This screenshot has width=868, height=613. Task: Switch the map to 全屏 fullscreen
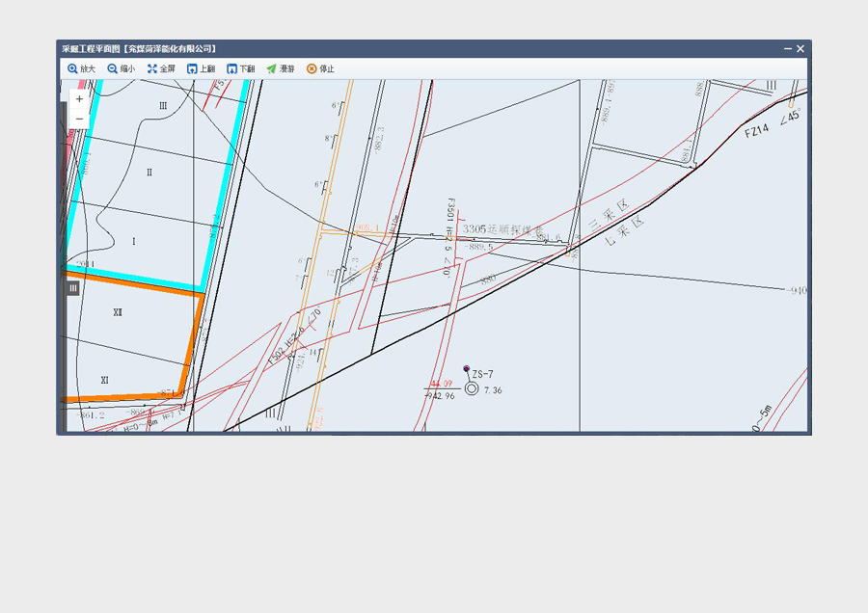tap(161, 69)
